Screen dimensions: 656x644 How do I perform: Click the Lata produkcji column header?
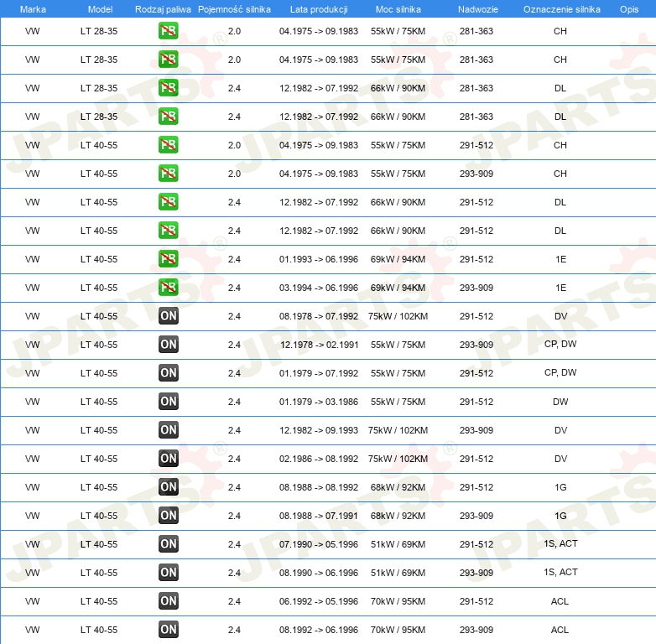pos(319,9)
